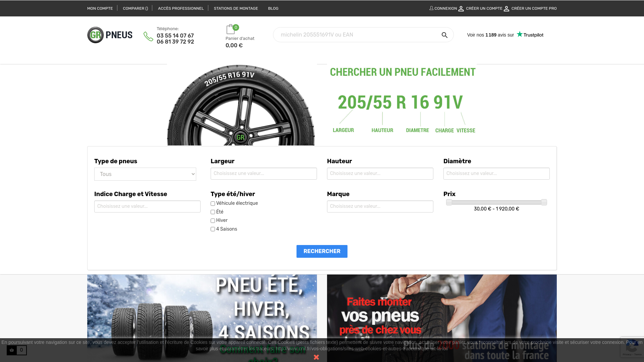Viewport: 644px width, 362px height.
Task: Click the basket icon at bottom left
Action: 12,350
